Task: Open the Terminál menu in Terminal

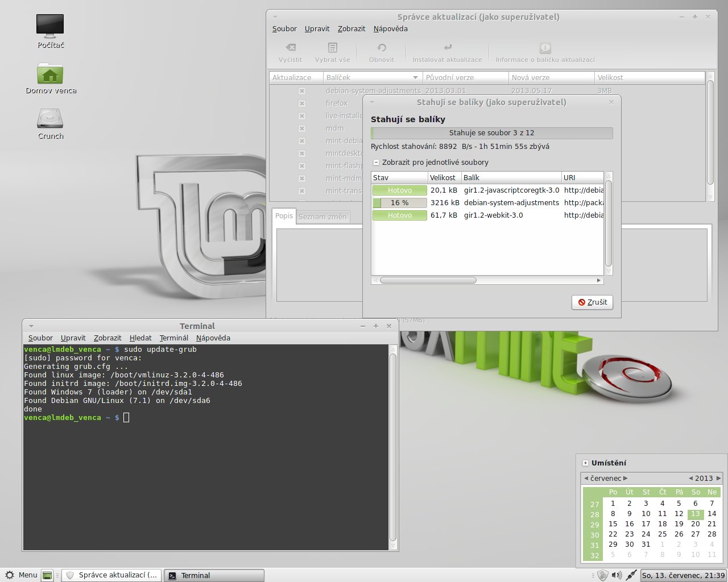Action: (x=173, y=338)
